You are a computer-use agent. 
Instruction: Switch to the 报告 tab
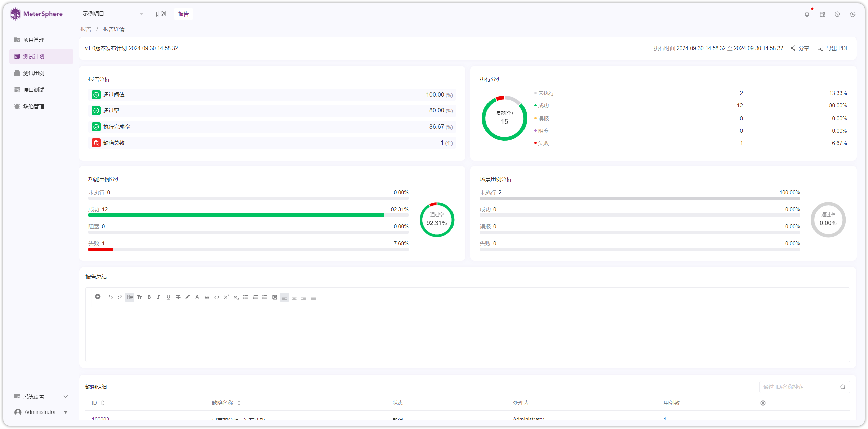(183, 14)
